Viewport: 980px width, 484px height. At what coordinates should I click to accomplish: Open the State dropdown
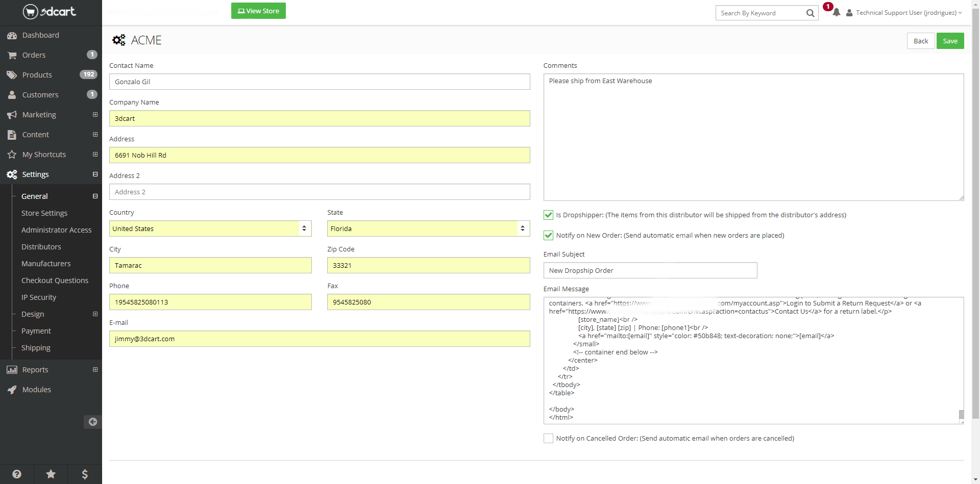(428, 228)
